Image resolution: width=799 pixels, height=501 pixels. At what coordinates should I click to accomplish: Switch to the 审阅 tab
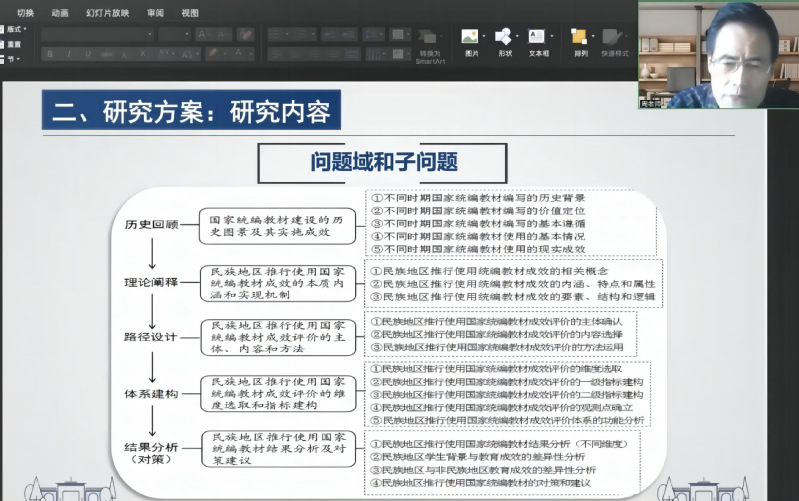(x=155, y=13)
